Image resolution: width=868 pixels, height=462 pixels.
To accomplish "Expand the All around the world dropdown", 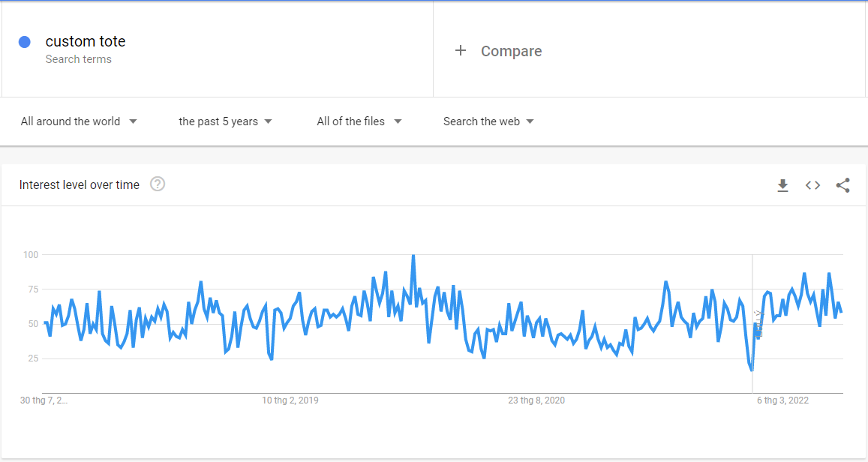I will click(79, 121).
